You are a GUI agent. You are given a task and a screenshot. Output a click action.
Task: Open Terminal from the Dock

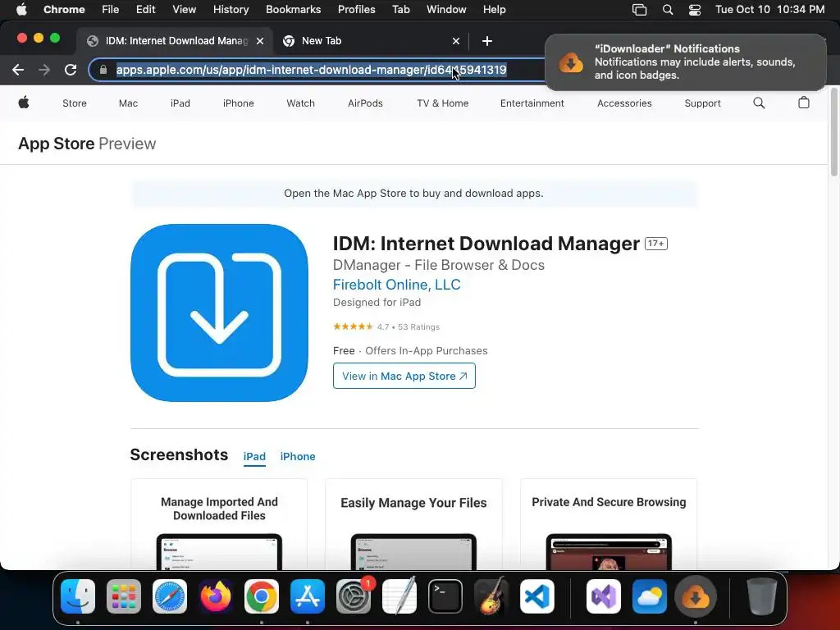[x=445, y=596]
